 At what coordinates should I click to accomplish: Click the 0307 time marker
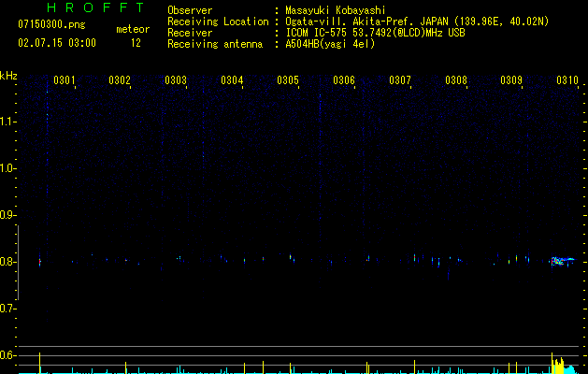pyautogui.click(x=400, y=80)
